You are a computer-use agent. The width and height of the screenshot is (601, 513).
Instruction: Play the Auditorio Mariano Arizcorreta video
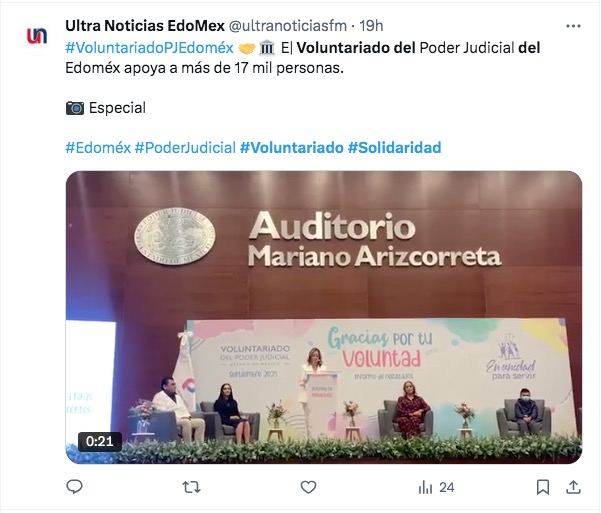point(324,317)
